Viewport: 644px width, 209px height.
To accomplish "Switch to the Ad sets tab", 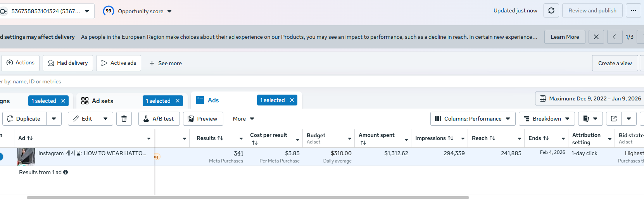I will tap(102, 101).
